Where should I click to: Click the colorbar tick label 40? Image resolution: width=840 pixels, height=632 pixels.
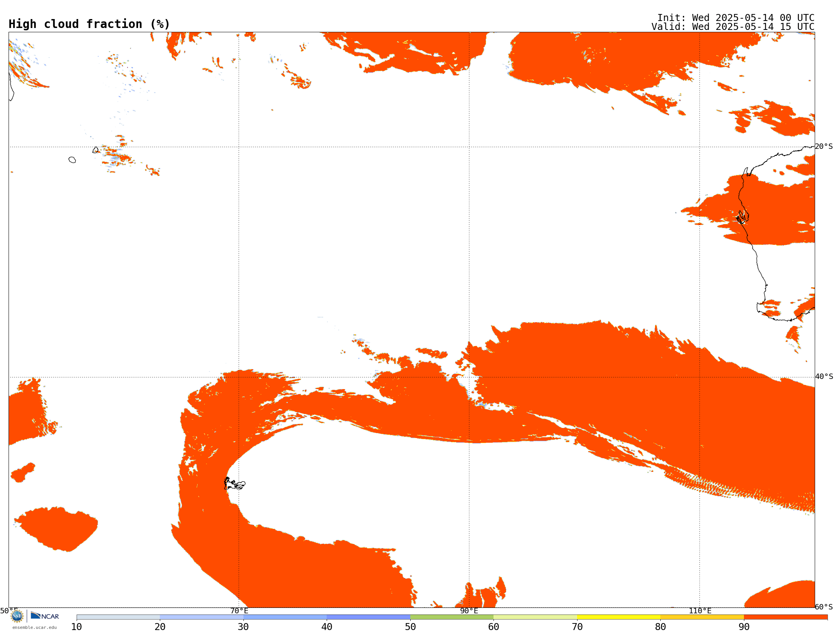pyautogui.click(x=327, y=627)
